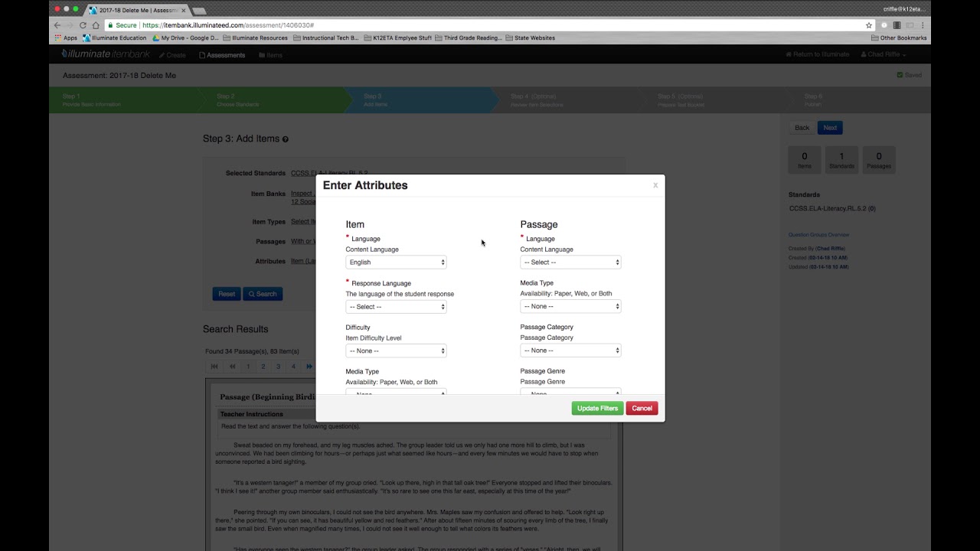The width and height of the screenshot is (980, 551).
Task: Click the browser reload icon
Action: [83, 25]
